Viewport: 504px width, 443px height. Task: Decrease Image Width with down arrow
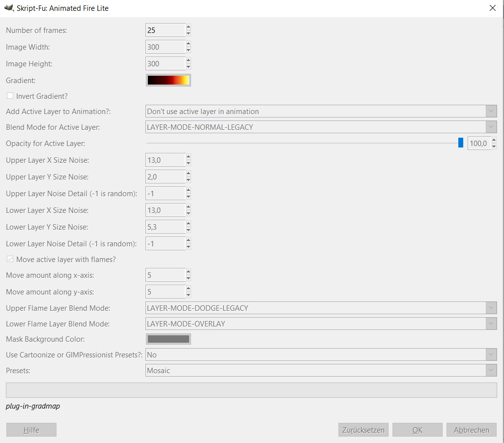tap(188, 50)
